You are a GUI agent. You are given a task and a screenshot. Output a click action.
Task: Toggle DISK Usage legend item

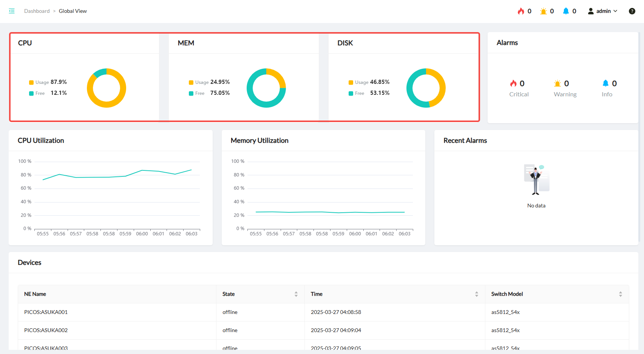(x=351, y=82)
